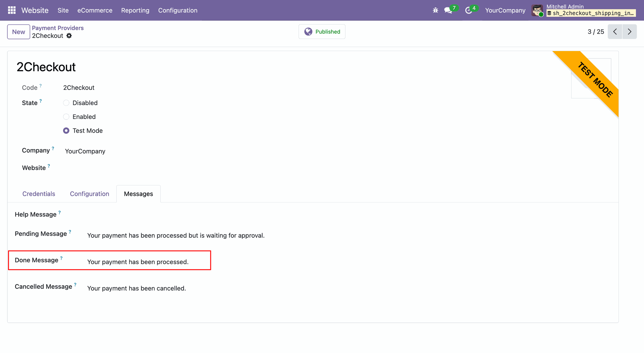Show help tooltip for Help Message
644x353 pixels.
(60, 212)
